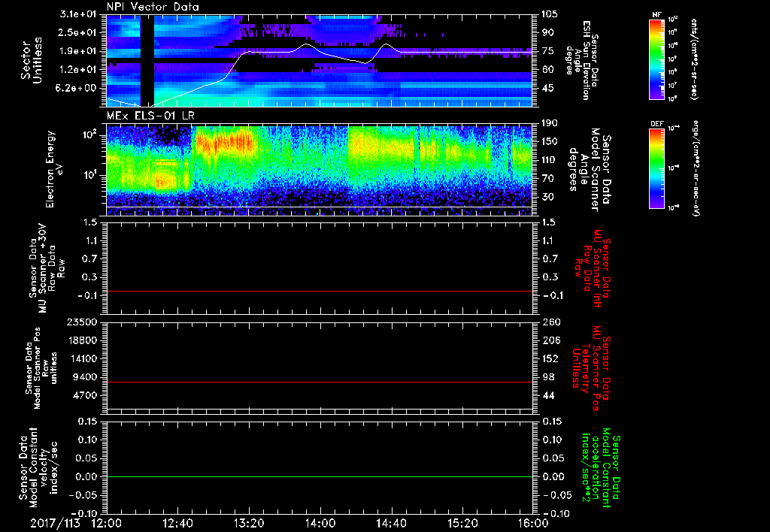The height and width of the screenshot is (532, 770).
Task: Click the '14:40' time tick label
Action: pyautogui.click(x=391, y=524)
